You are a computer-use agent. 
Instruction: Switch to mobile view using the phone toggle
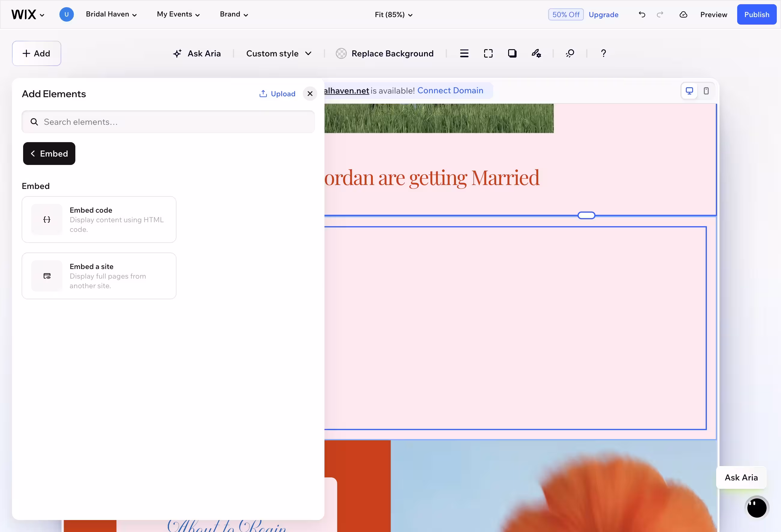(x=706, y=91)
